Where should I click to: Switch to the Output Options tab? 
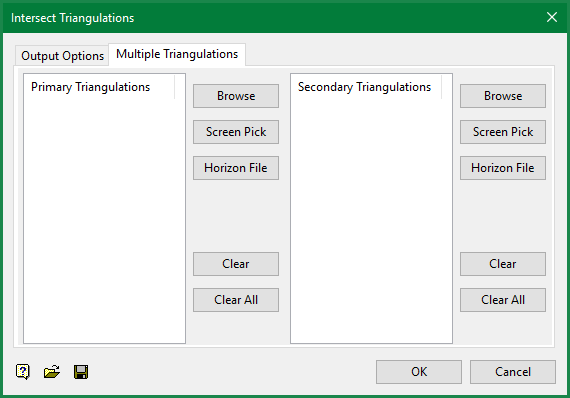[x=62, y=56]
